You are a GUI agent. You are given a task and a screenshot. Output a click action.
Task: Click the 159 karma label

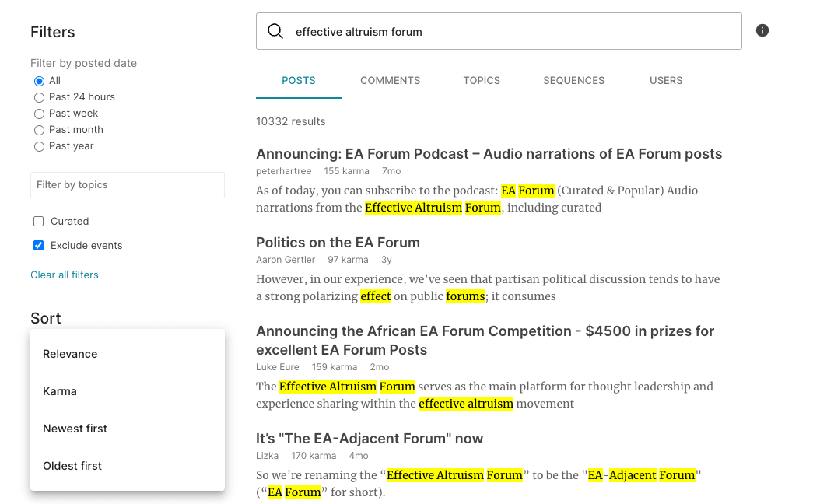pyautogui.click(x=335, y=367)
